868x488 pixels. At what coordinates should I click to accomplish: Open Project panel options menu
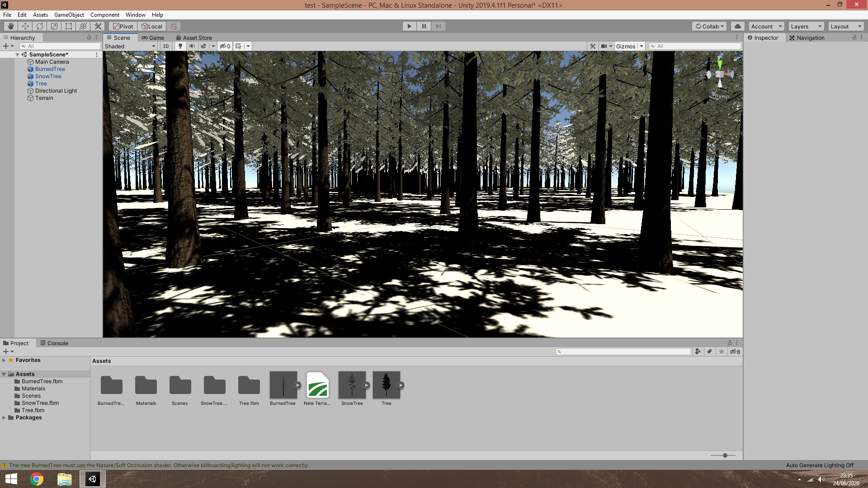click(737, 343)
